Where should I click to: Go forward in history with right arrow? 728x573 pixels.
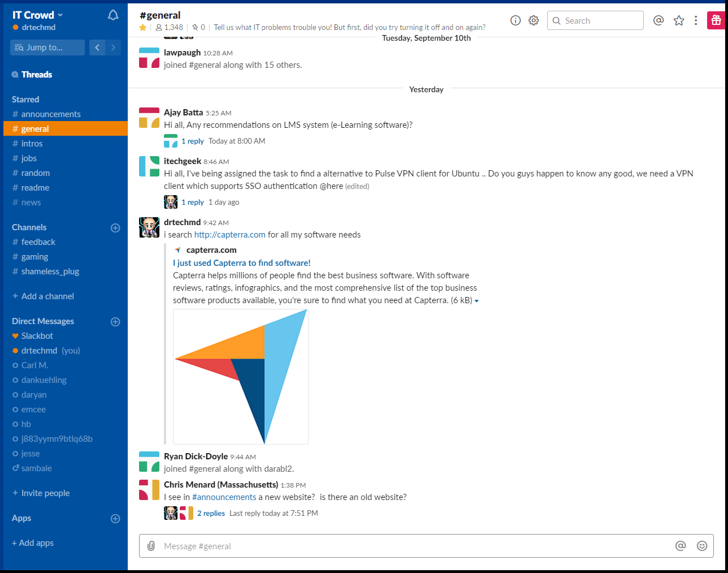[113, 48]
